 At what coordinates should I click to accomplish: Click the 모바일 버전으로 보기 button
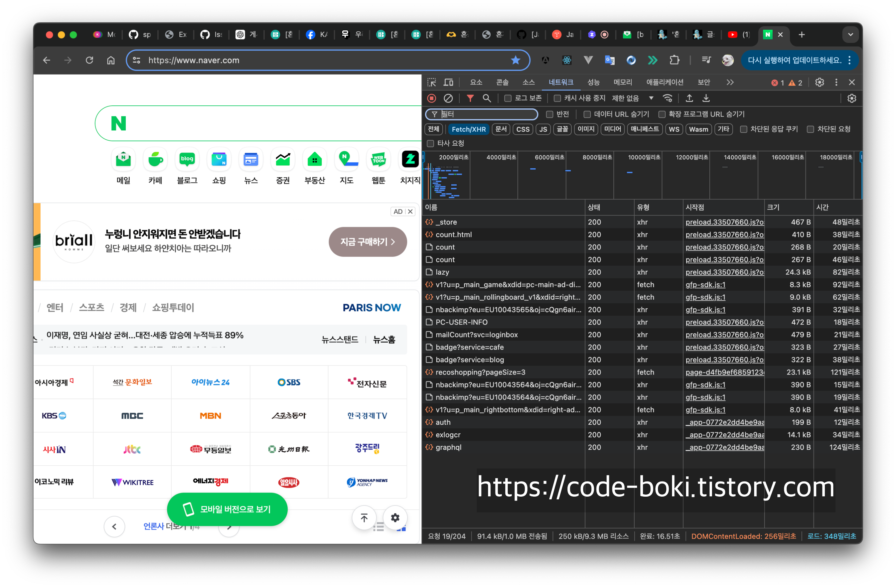[x=227, y=509]
